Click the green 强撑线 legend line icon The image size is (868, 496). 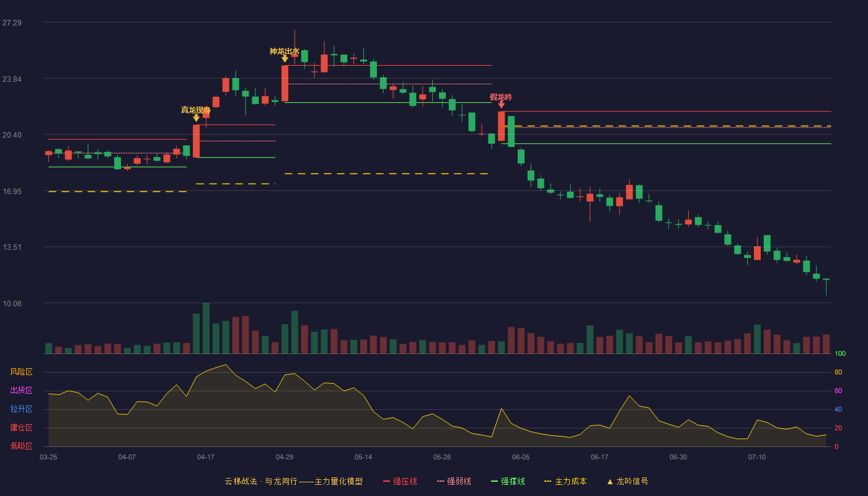pyautogui.click(x=494, y=482)
